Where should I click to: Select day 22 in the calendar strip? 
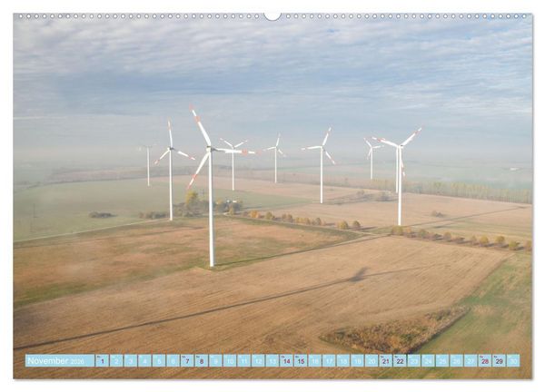pyautogui.click(x=400, y=360)
